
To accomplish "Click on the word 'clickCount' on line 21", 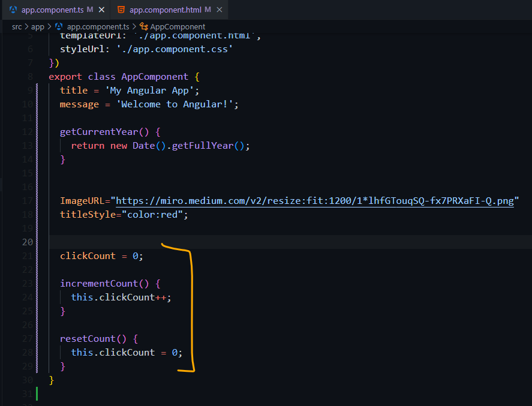I will pos(88,255).
